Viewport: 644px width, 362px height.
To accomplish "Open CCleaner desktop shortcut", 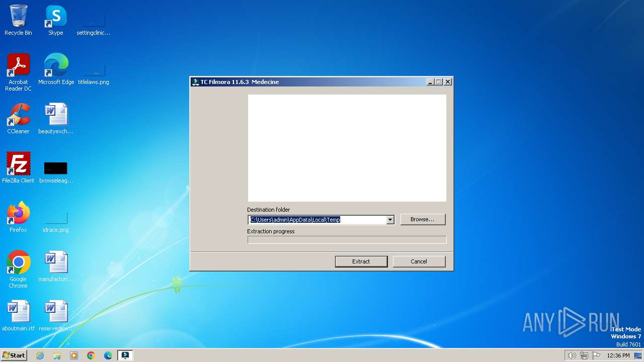I will (x=18, y=119).
